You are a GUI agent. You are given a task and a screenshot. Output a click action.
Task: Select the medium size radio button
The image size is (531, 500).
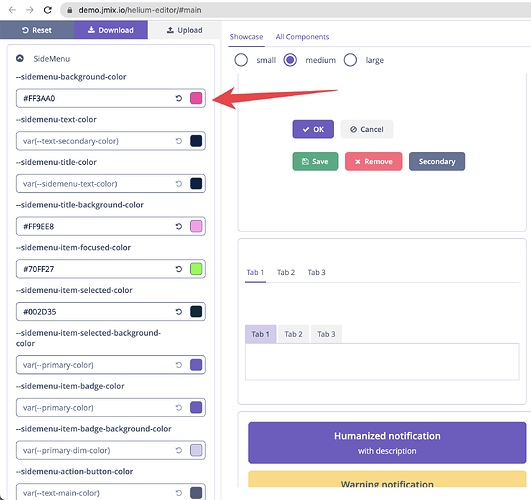[290, 60]
